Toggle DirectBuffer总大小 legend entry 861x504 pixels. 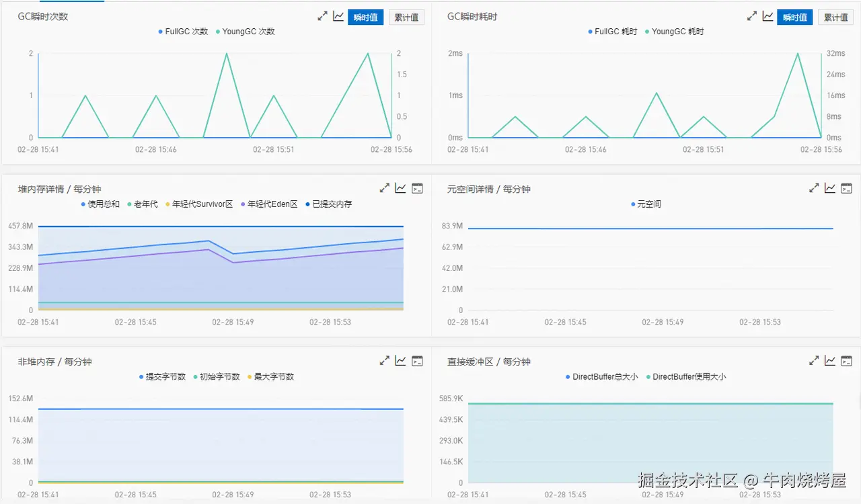tap(601, 376)
